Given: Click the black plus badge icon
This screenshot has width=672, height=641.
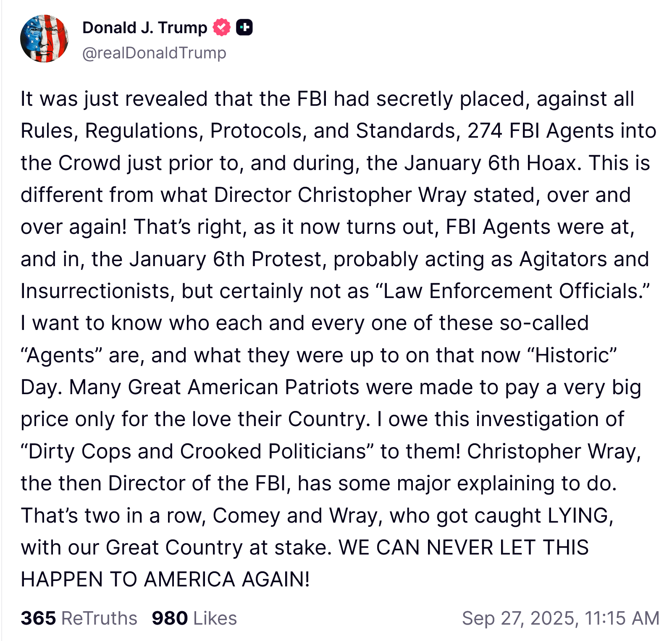Looking at the screenshot, I should coord(244,28).
